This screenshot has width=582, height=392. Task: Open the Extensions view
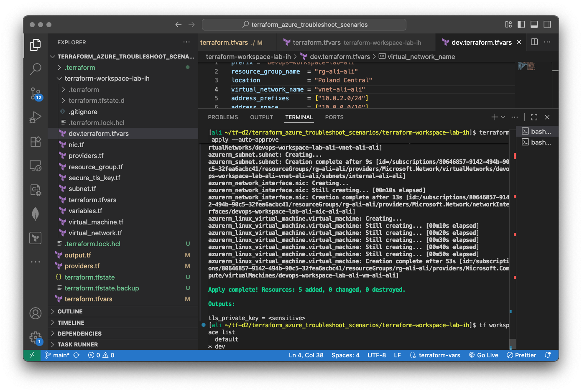click(36, 142)
